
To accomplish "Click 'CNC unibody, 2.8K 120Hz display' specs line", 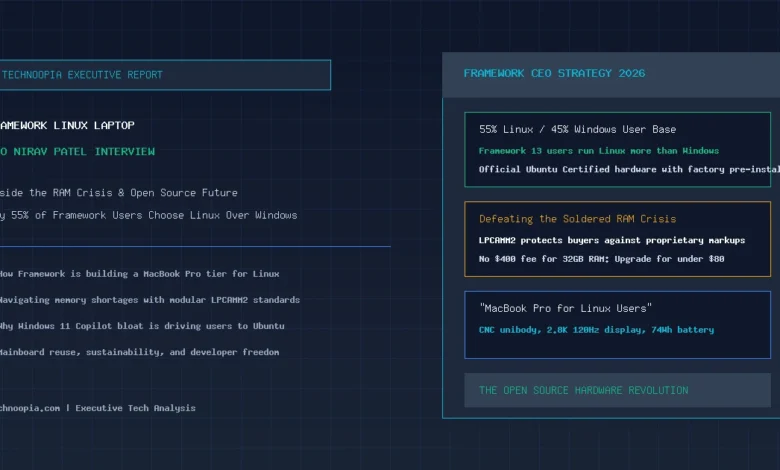I will point(596,330).
